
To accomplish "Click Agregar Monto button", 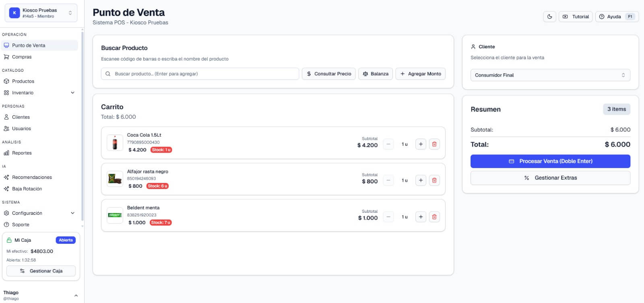I will click(421, 74).
